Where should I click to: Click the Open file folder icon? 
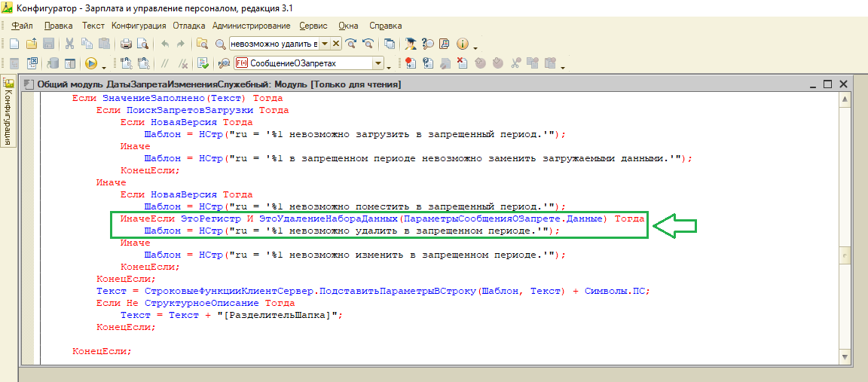pyautogui.click(x=32, y=44)
